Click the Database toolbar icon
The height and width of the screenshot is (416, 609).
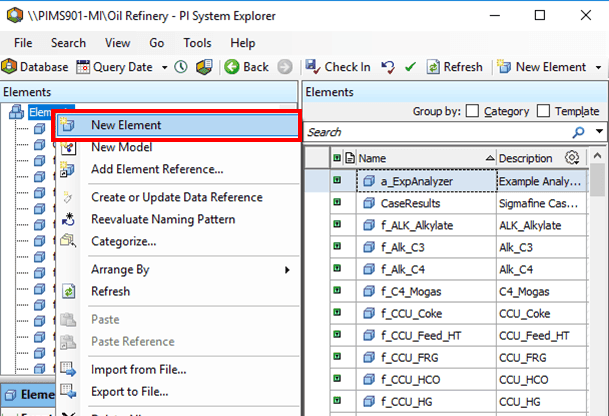(8, 67)
